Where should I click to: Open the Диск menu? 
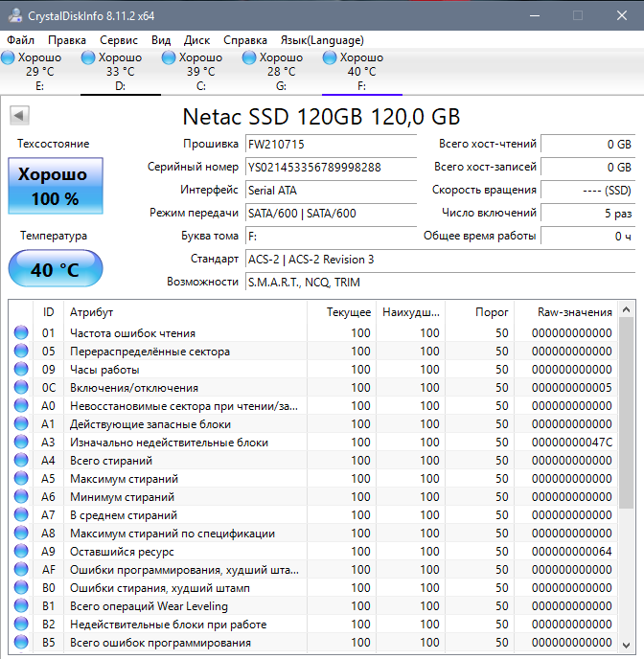pyautogui.click(x=196, y=40)
